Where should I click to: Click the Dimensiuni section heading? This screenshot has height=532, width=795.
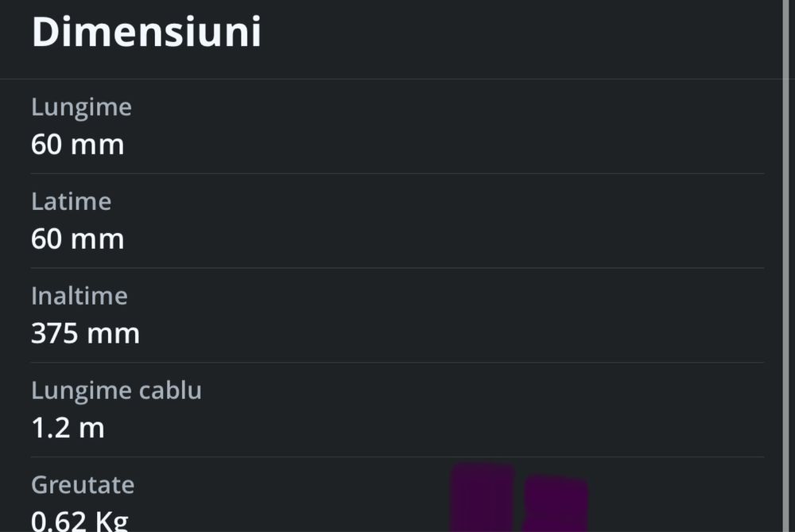coord(146,33)
